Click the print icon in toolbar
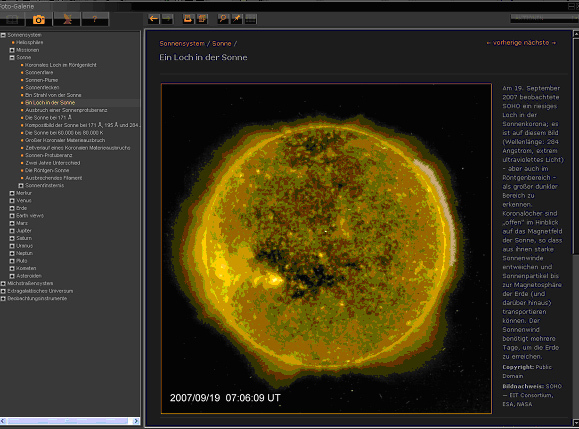 click(188, 19)
